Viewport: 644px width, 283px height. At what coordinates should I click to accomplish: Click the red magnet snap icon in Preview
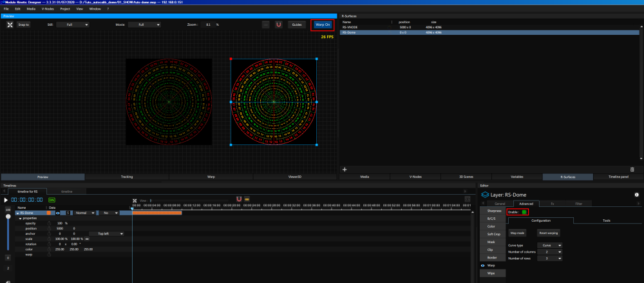(x=279, y=24)
